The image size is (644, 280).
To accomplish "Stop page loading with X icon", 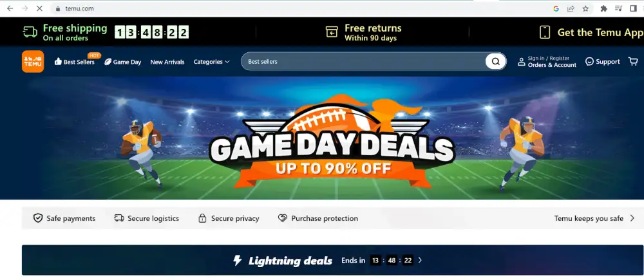I will pyautogui.click(x=39, y=8).
